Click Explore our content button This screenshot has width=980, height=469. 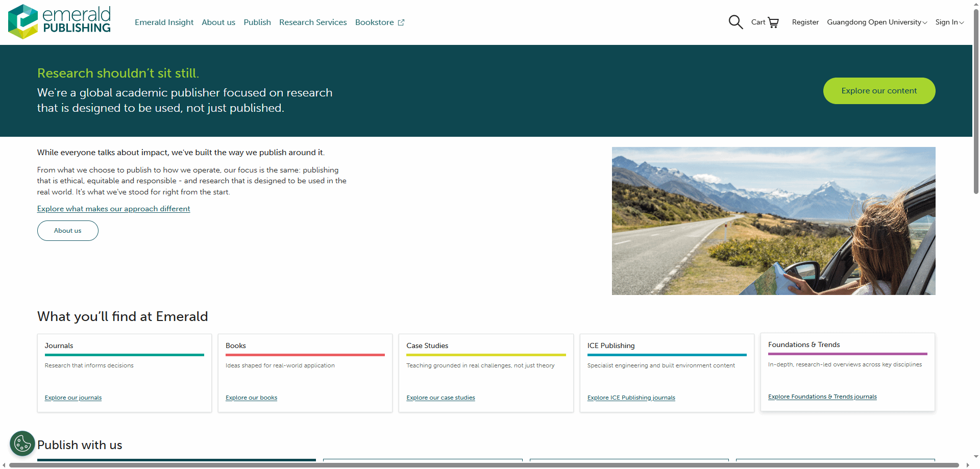879,91
